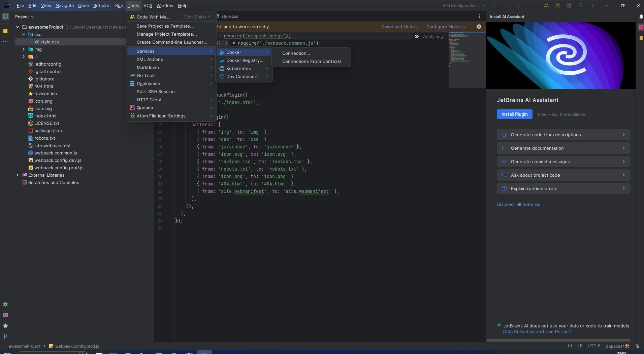Viewport: 644px width, 354px height.
Task: Toggle the read-only lock in status bar
Action: pos(637,346)
